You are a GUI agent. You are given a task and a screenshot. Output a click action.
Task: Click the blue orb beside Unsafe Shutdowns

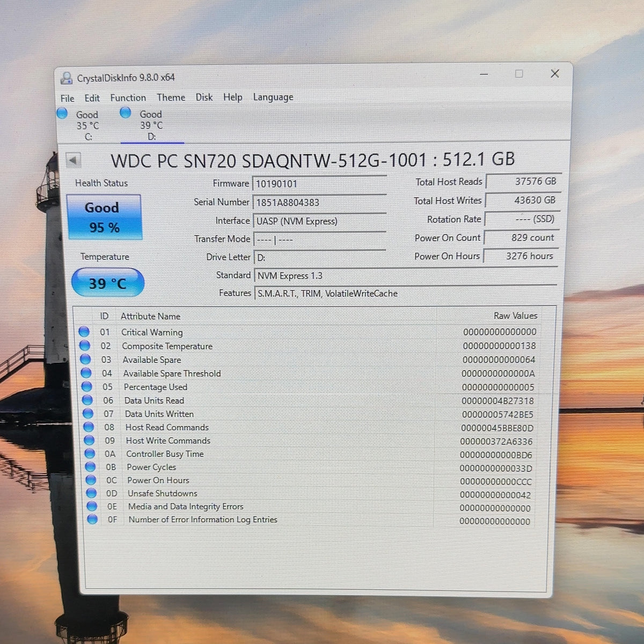pyautogui.click(x=91, y=493)
